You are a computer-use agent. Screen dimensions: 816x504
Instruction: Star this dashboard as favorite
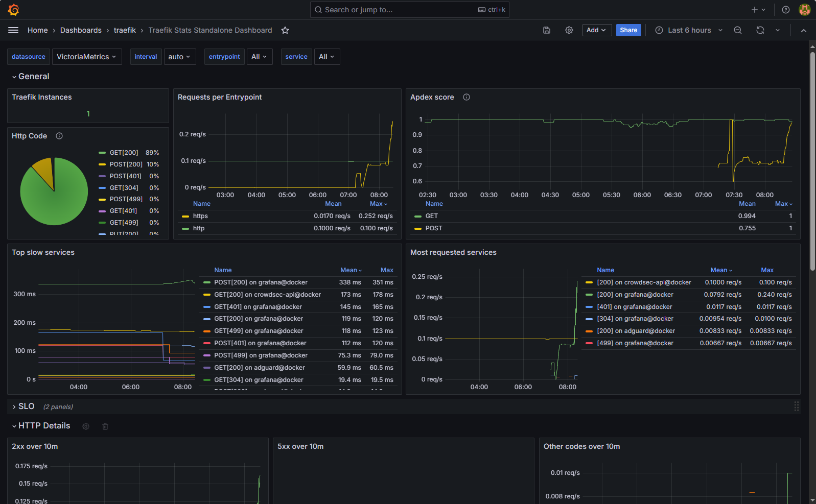[285, 30]
